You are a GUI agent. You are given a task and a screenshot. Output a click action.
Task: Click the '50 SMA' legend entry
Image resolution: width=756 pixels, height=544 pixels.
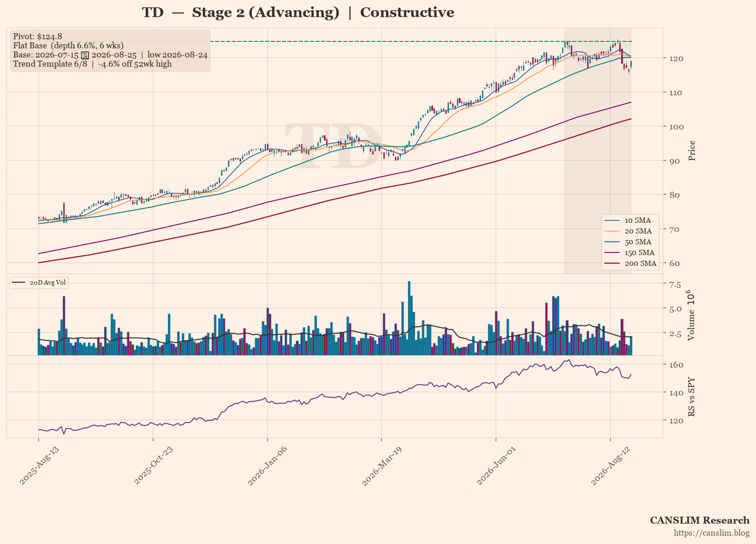[629, 242]
